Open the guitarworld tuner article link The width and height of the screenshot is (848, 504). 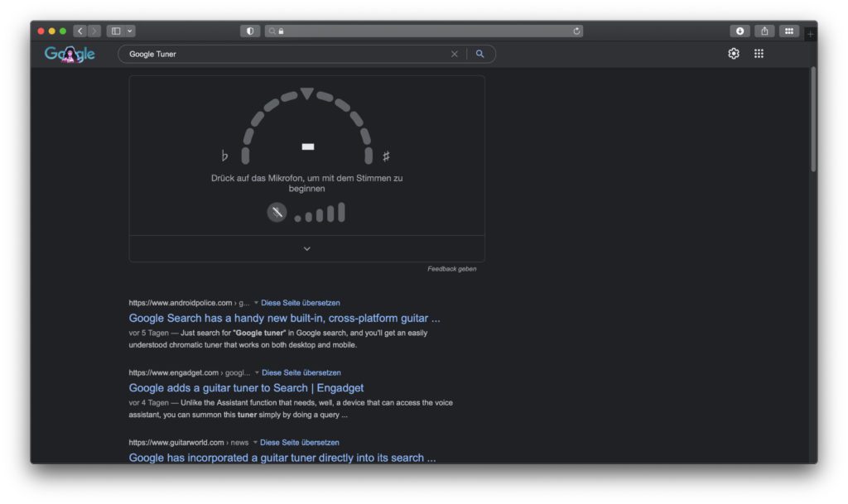282,458
